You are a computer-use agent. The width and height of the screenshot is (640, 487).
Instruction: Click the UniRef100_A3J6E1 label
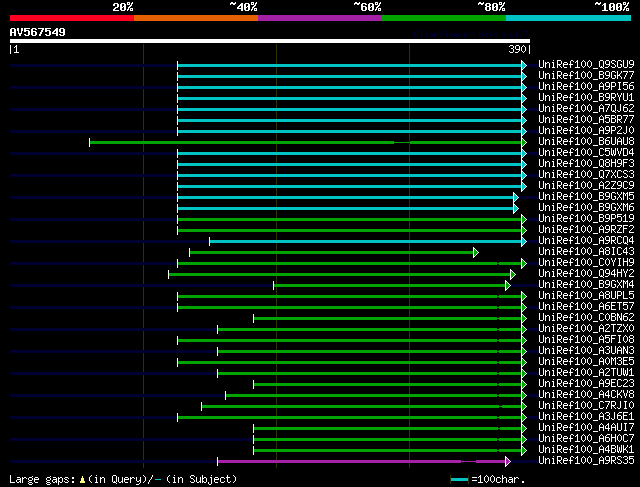[x=586, y=417]
